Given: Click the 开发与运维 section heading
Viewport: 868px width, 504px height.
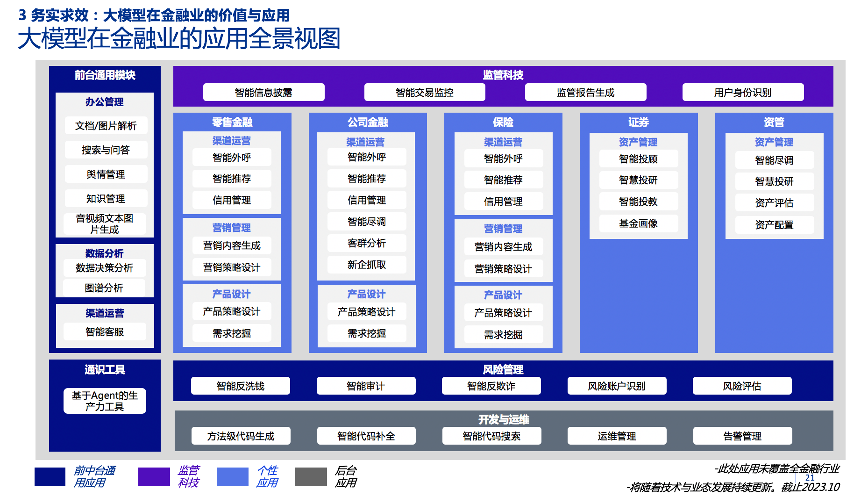Looking at the screenshot, I should pos(504,419).
